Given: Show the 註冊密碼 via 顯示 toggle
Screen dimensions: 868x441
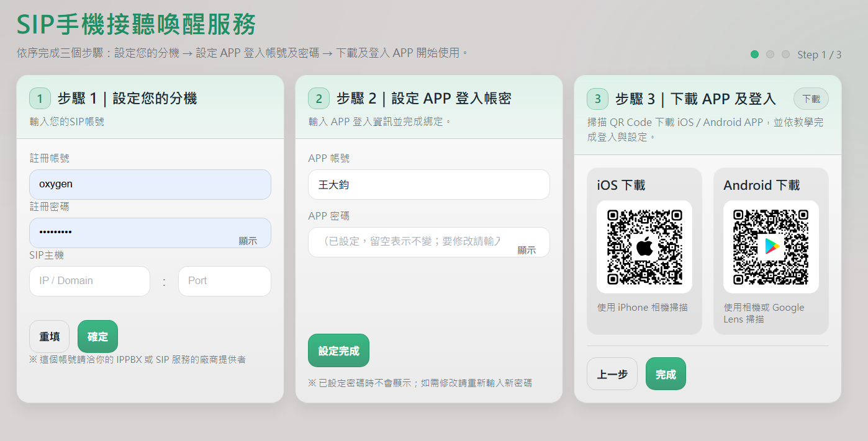Looking at the screenshot, I should pyautogui.click(x=248, y=241).
